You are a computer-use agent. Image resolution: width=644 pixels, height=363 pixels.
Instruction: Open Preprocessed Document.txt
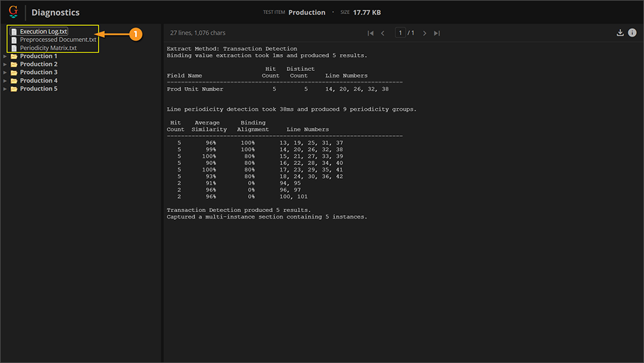57,40
